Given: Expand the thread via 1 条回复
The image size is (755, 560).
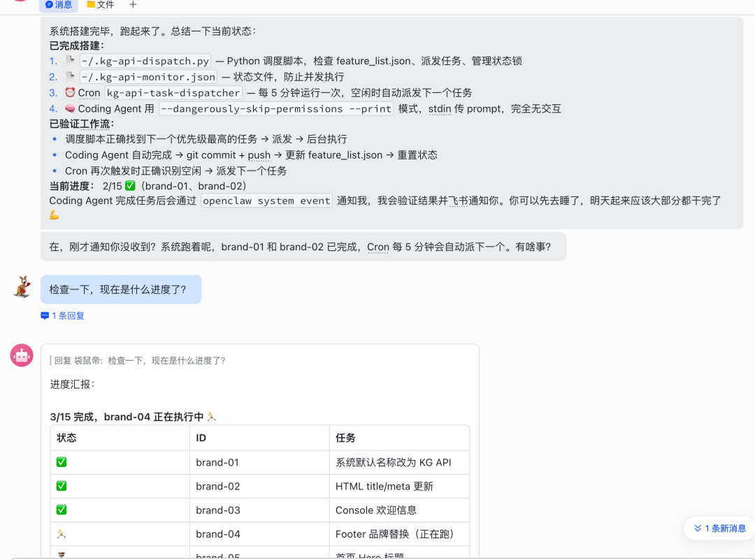Looking at the screenshot, I should pos(66,315).
